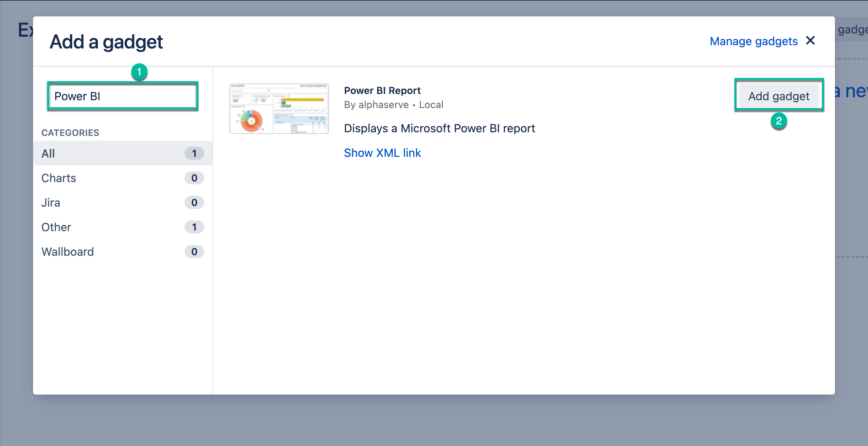
Task: Click the Power BI search field
Action: (x=123, y=96)
